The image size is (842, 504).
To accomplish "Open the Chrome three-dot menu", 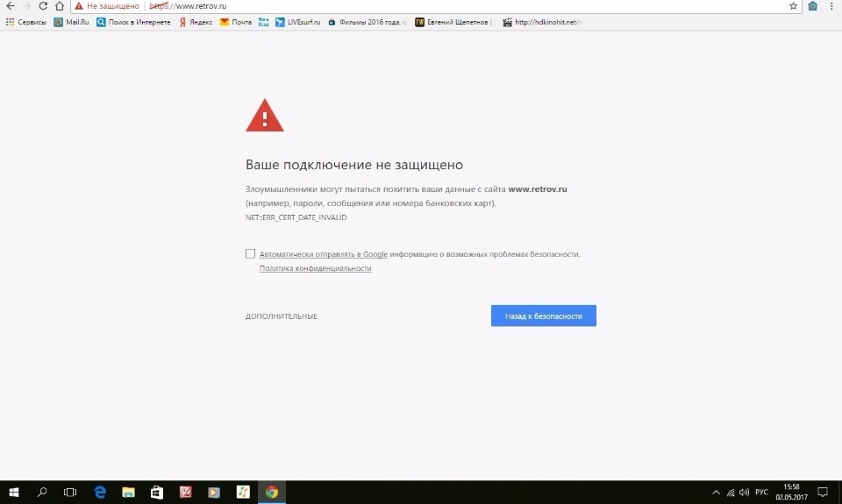I will pos(831,6).
